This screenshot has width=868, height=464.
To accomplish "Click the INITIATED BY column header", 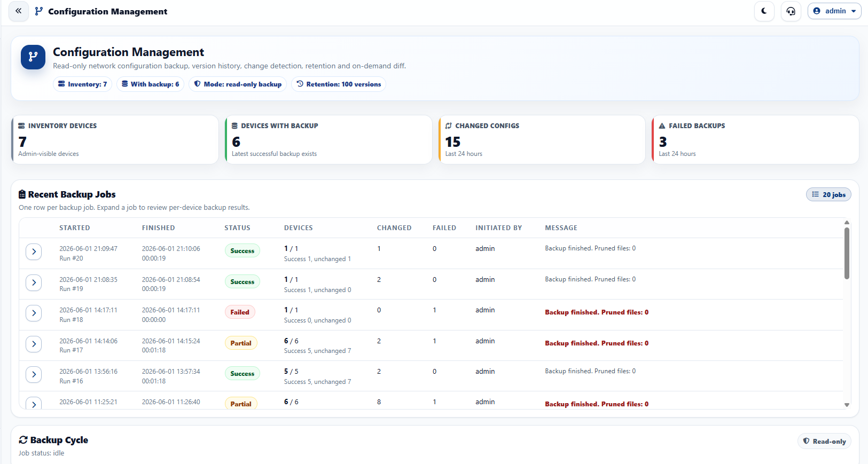I will click(499, 228).
